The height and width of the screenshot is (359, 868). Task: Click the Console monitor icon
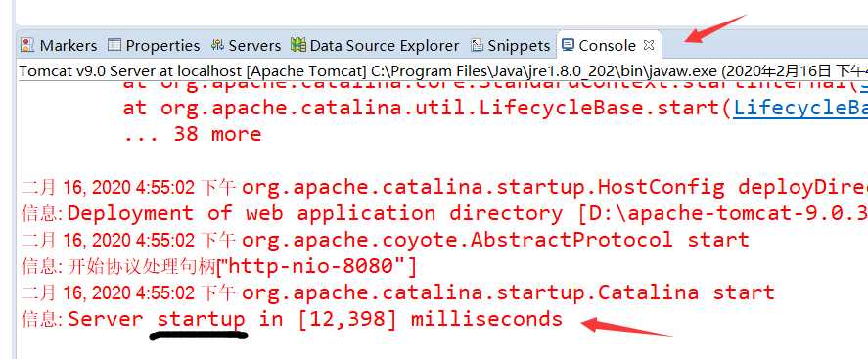coord(568,45)
